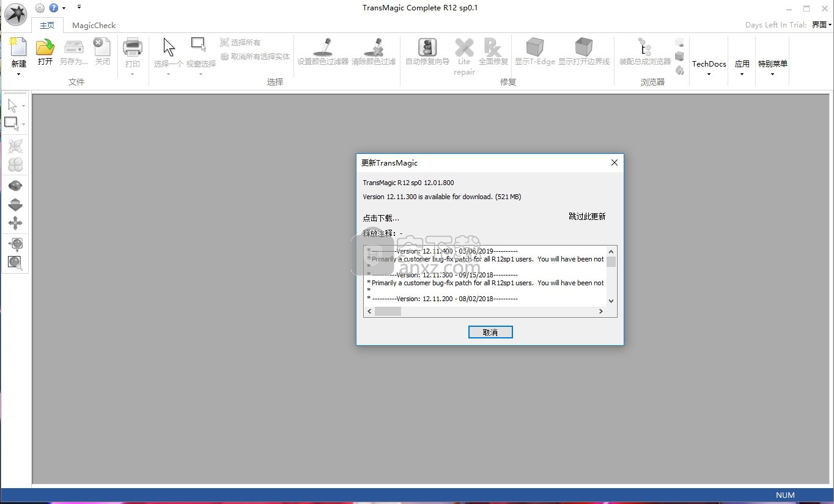
Task: Click the 打印 printer icon
Action: click(133, 48)
